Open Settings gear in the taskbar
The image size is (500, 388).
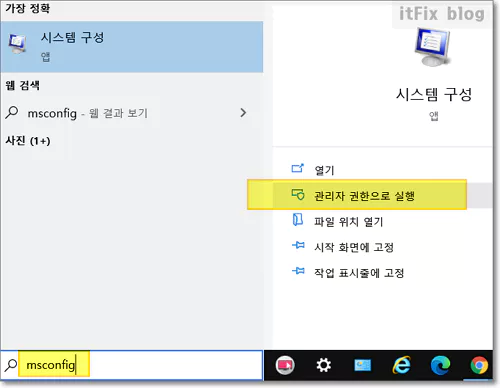[x=324, y=365]
